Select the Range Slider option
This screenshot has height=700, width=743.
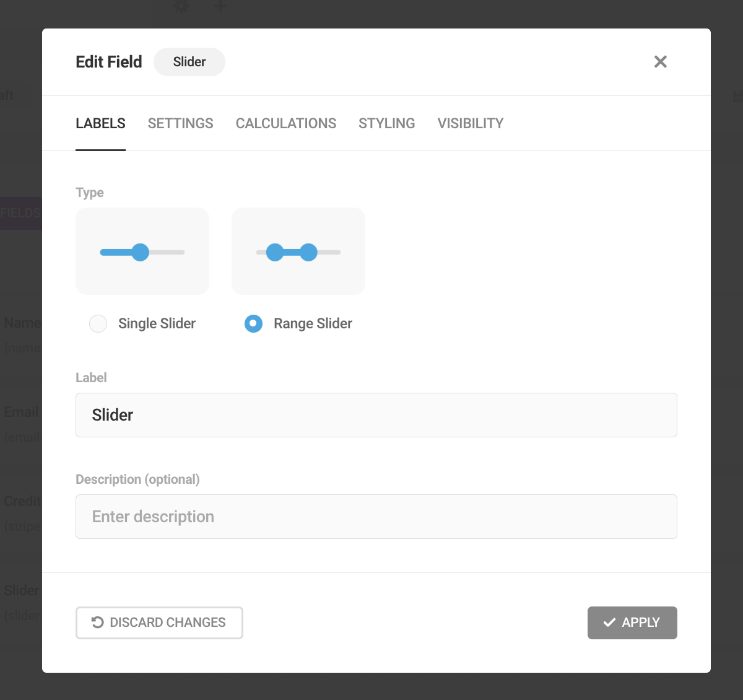point(253,323)
